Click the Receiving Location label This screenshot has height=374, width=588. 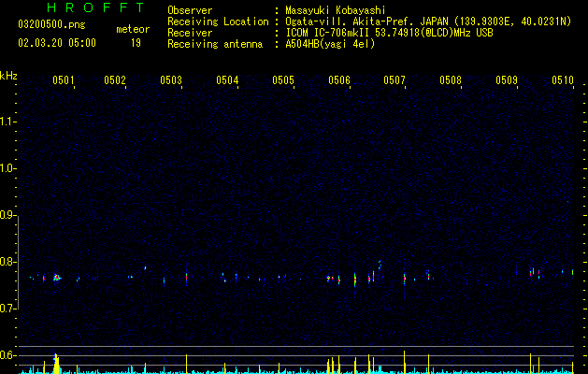(x=218, y=22)
